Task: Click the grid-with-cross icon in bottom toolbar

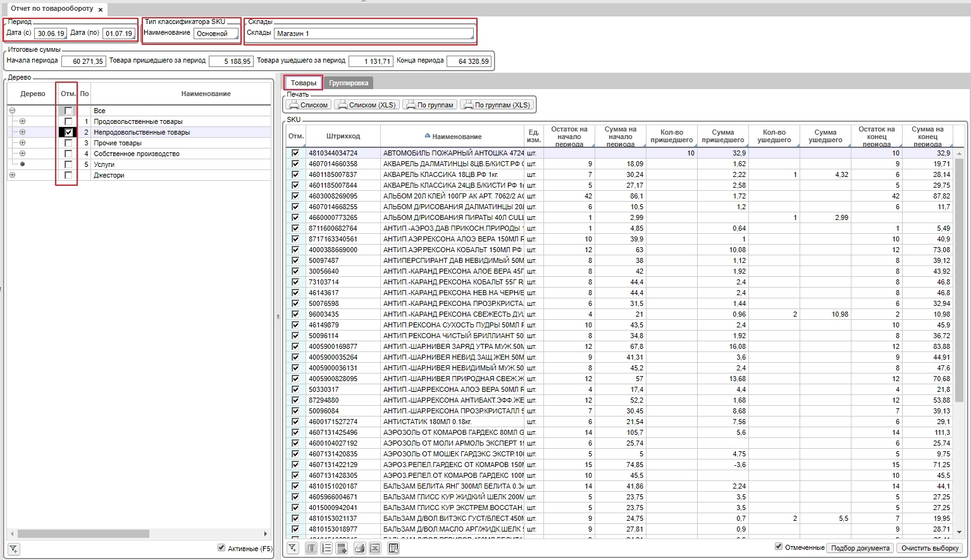Action: point(393,548)
